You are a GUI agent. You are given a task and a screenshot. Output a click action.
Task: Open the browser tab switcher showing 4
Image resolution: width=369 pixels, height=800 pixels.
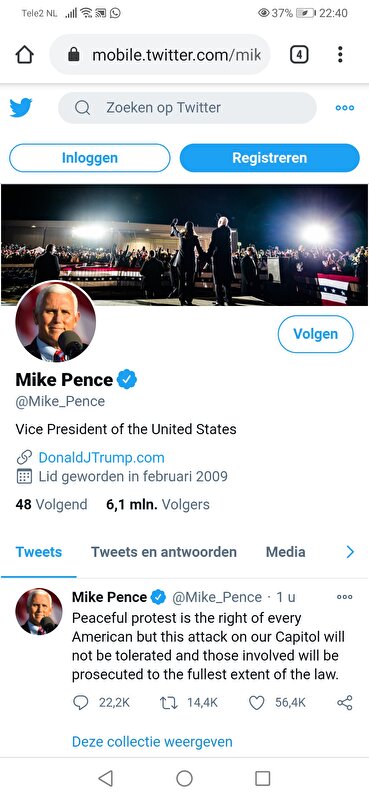tap(299, 54)
